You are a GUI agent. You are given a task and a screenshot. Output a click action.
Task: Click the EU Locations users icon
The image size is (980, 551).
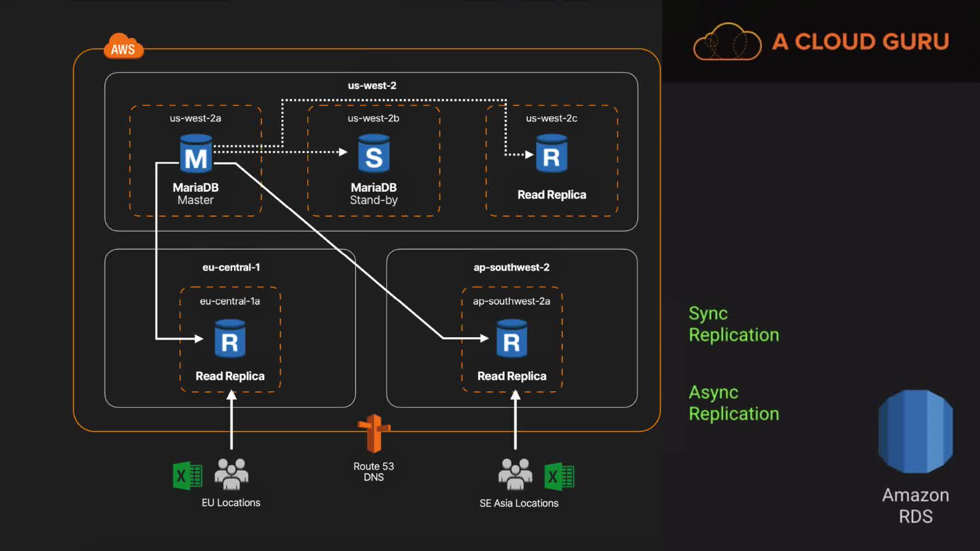[x=231, y=474]
